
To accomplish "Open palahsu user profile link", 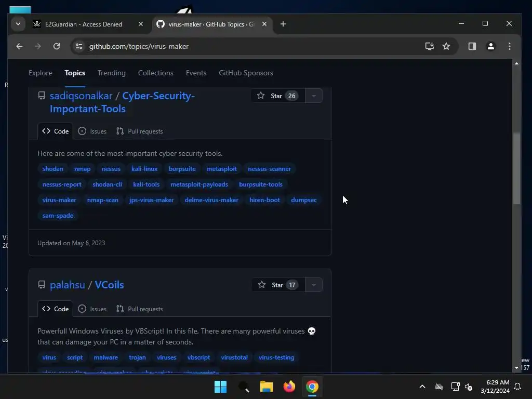I will (x=67, y=285).
